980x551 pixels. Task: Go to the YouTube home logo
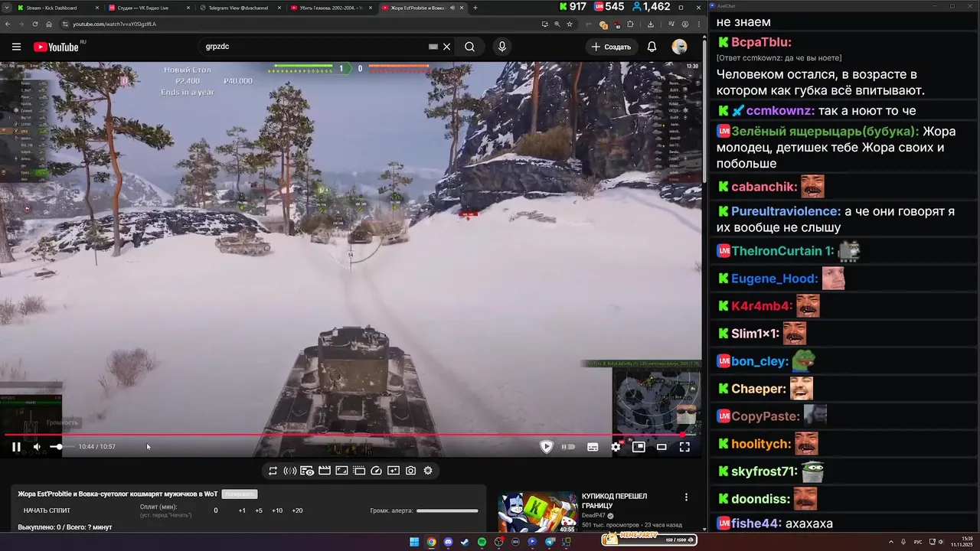coord(56,47)
